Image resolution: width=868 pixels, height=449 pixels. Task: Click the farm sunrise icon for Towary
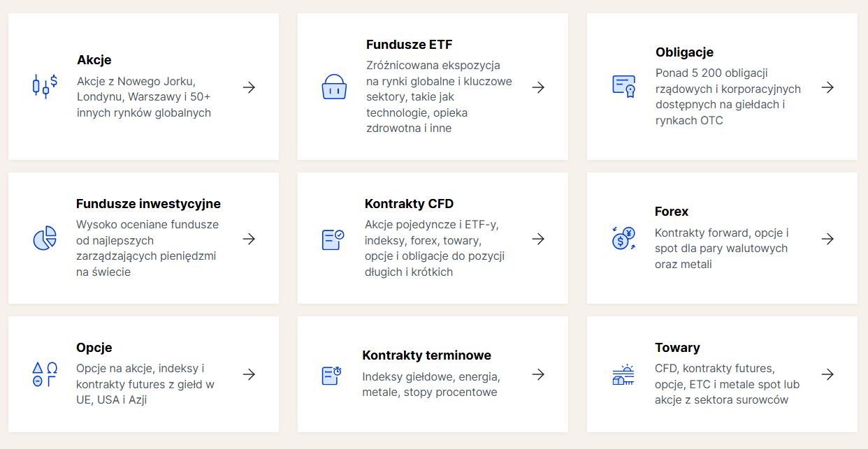623,374
